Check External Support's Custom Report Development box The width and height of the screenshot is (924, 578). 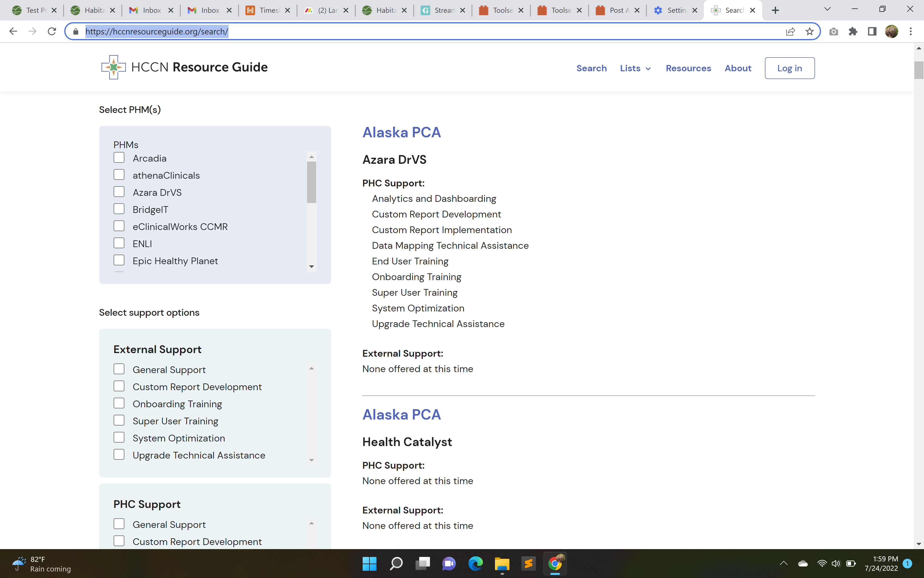(x=119, y=386)
